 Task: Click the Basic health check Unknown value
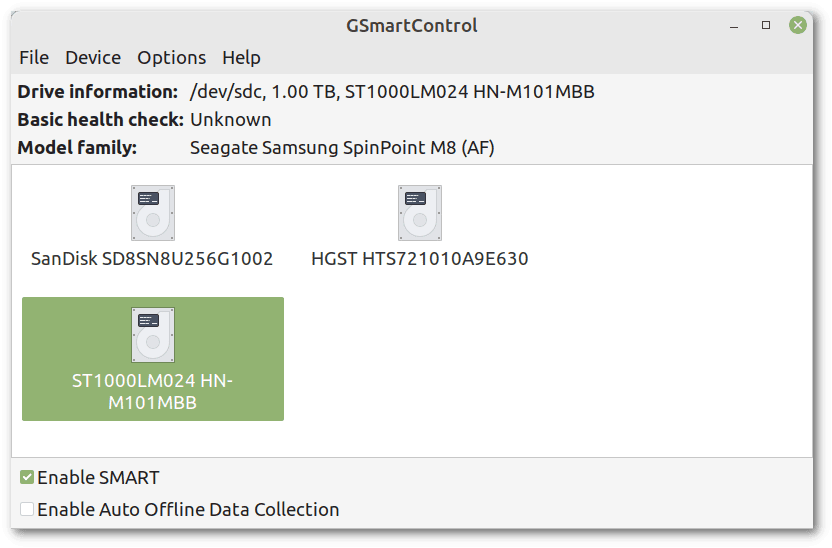231,120
